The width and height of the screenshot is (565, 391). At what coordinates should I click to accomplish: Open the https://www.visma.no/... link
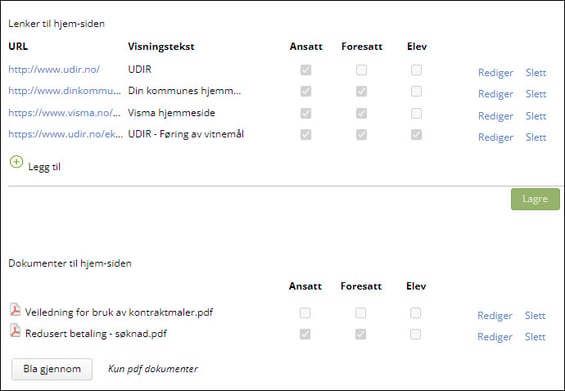coord(64,113)
